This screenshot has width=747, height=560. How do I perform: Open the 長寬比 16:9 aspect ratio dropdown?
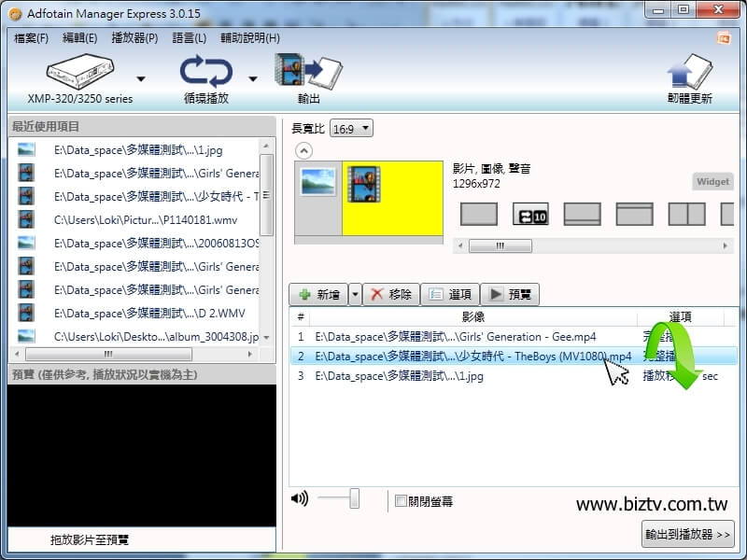coord(352,128)
